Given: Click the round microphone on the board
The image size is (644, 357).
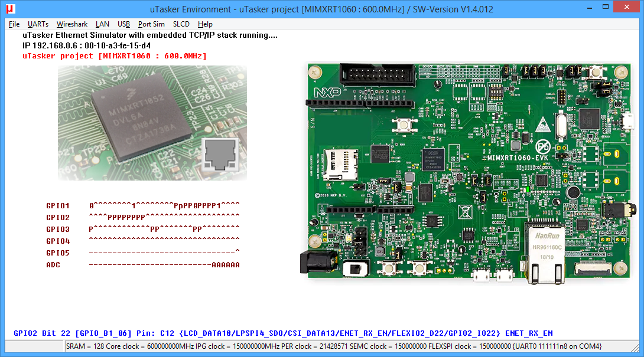Looking at the screenshot, I should click(573, 192).
